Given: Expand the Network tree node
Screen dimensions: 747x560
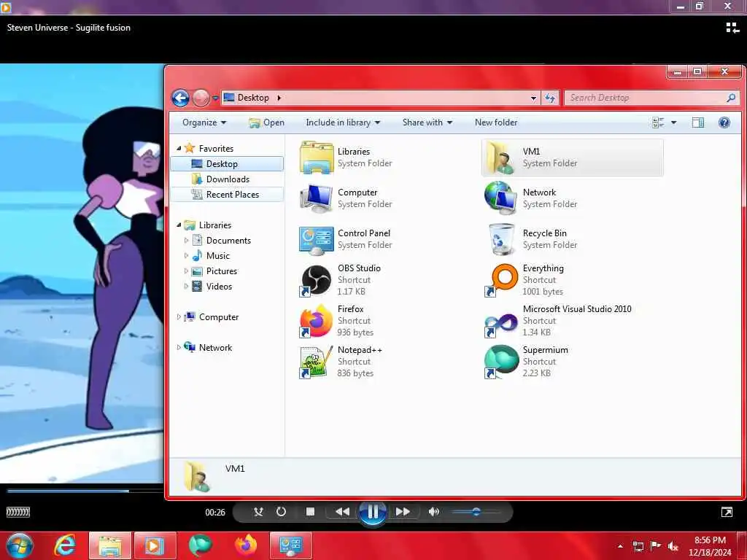Looking at the screenshot, I should pos(179,348).
